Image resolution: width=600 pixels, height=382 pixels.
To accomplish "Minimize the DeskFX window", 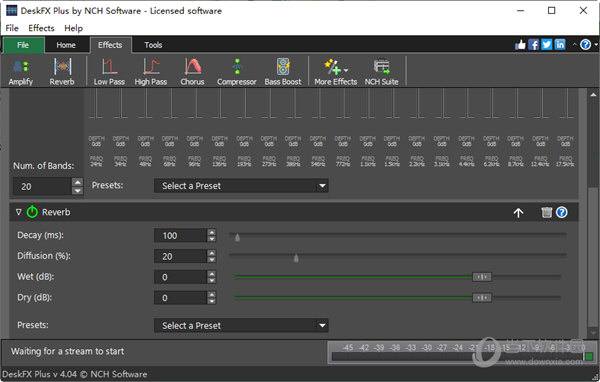I will [520, 11].
